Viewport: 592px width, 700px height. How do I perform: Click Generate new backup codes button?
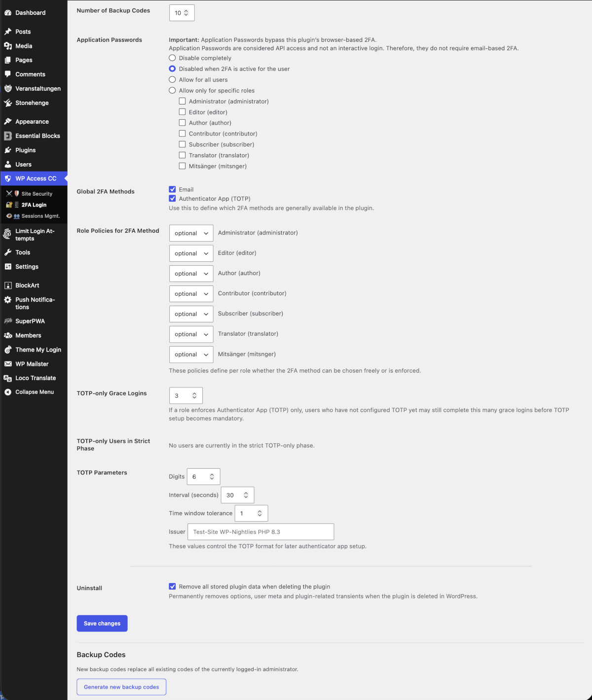coord(121,687)
